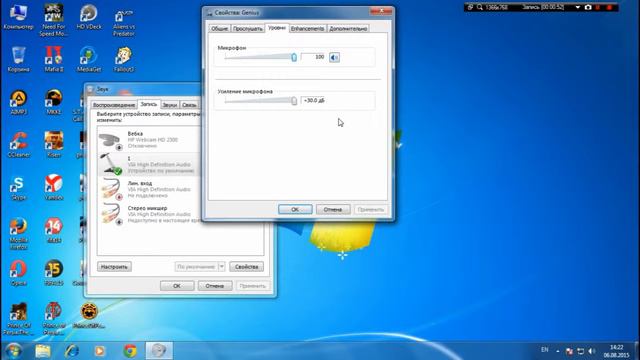Open the Computer desktop icon

click(18, 18)
